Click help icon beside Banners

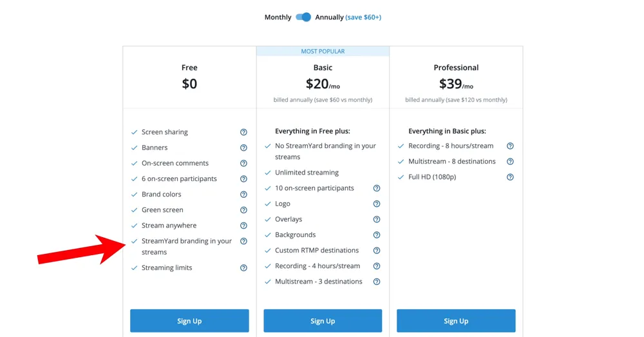(x=243, y=148)
